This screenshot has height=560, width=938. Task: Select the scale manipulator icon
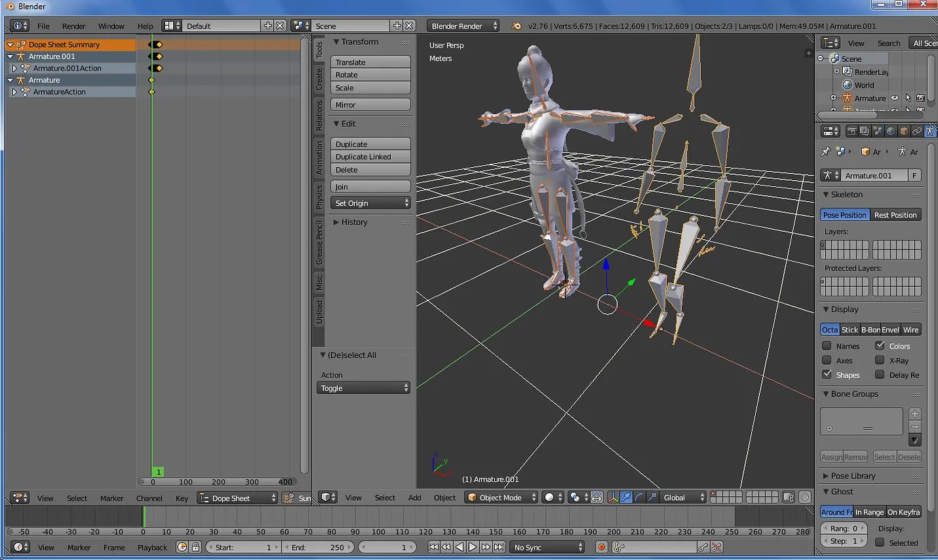[652, 497]
